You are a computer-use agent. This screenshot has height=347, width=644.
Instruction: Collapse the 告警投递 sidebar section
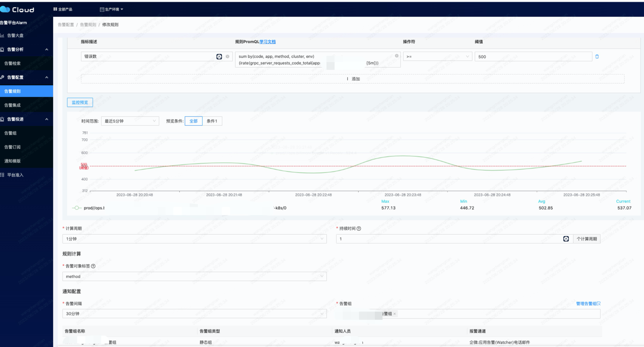[x=46, y=119]
